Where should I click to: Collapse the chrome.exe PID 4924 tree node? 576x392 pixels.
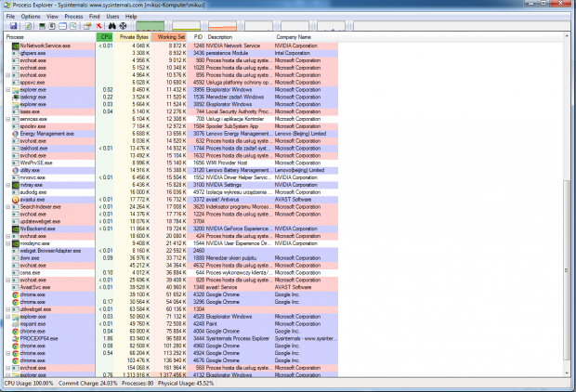(x=7, y=353)
